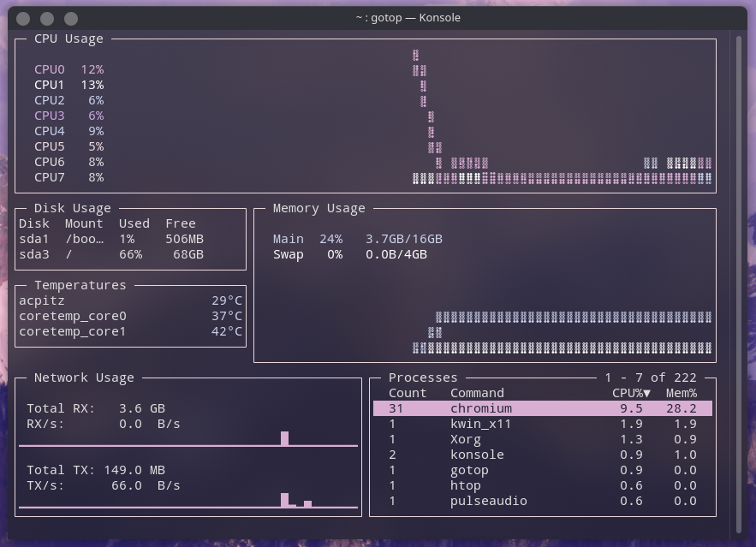Viewport: 756px width, 547px height.
Task: Click the '~ : gotop — Konsole' window title
Action: pyautogui.click(x=408, y=18)
